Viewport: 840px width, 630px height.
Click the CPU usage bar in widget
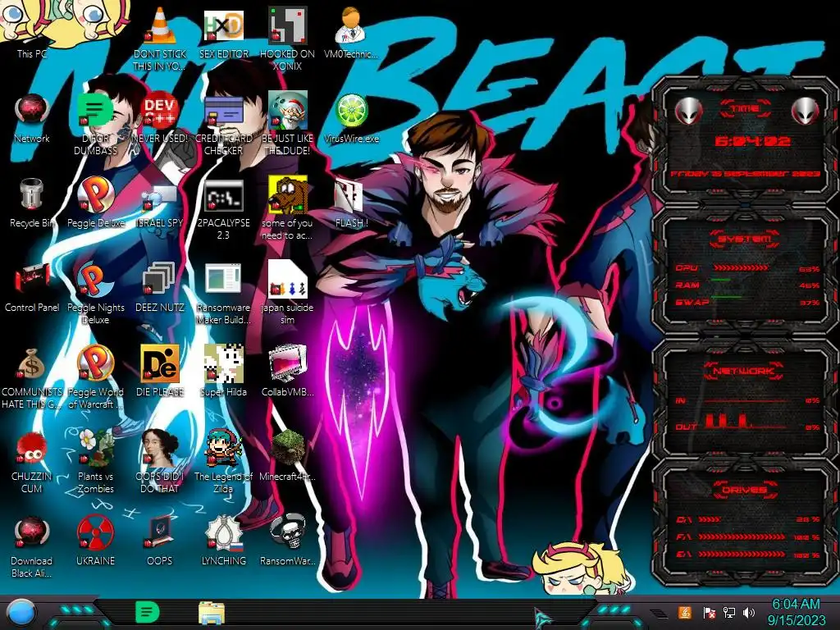coord(741,268)
